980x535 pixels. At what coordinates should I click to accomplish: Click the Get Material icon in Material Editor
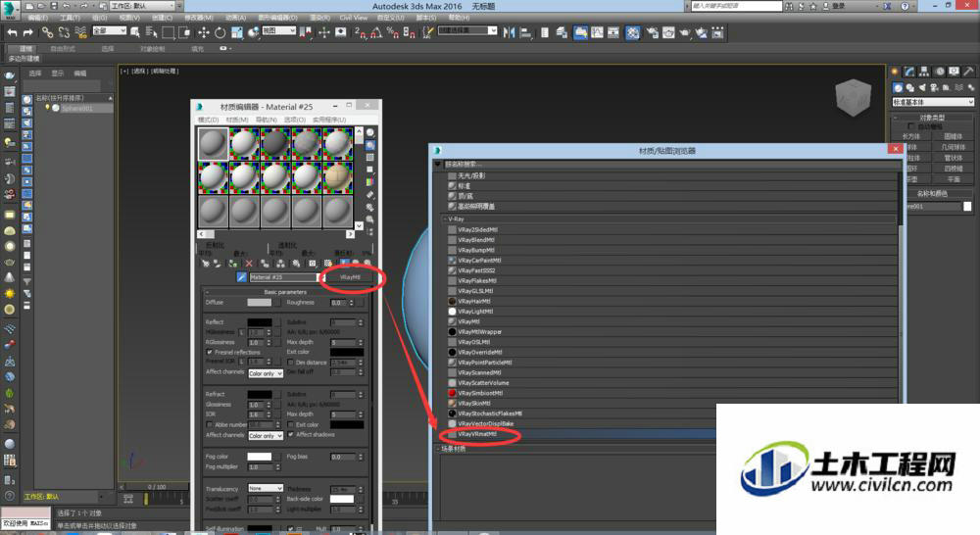point(206,264)
